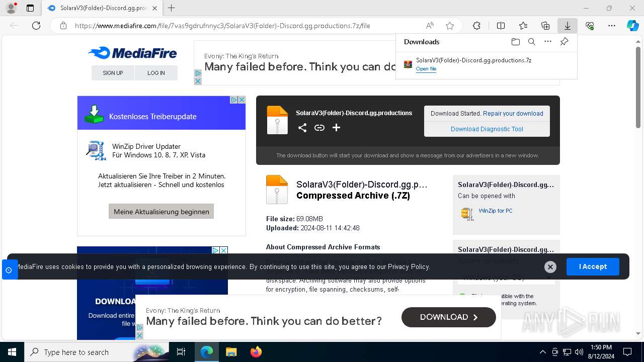644x362 pixels.
Task: Open Split screen icon
Action: click(501, 26)
